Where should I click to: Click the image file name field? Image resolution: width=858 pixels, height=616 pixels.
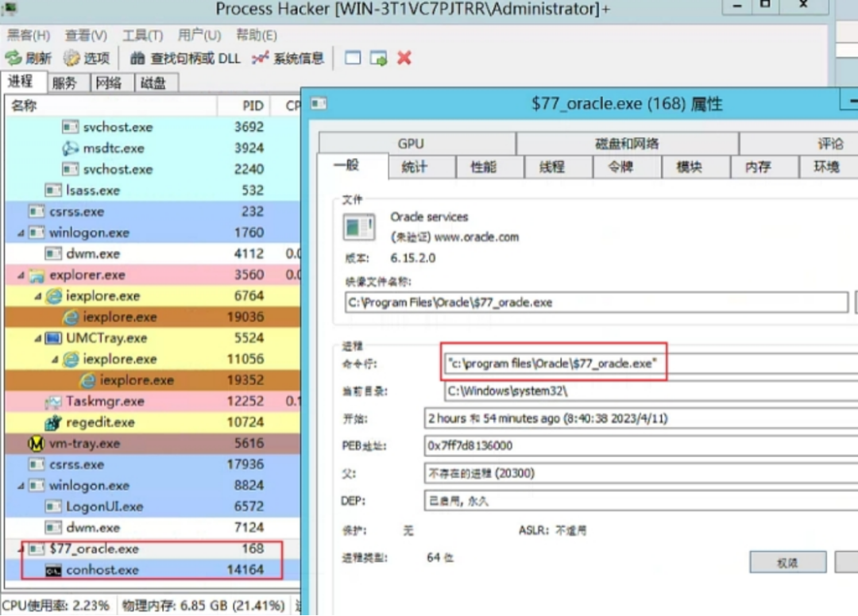click(x=597, y=302)
